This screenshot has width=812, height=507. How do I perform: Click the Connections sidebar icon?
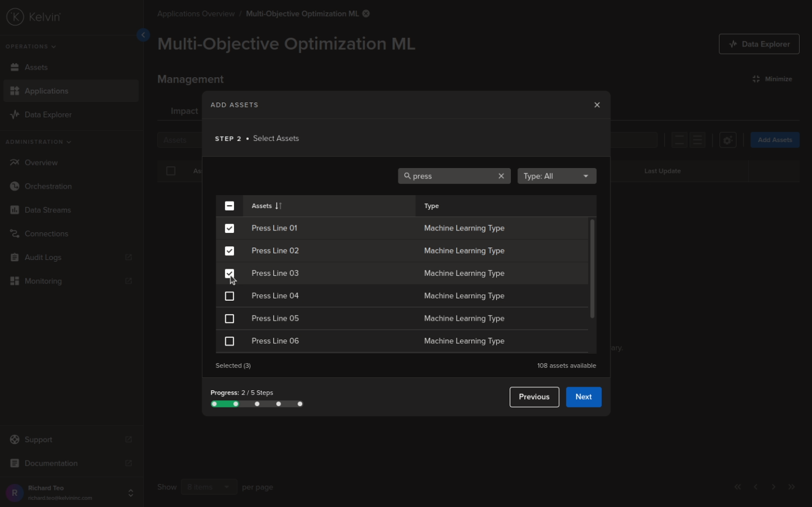tap(15, 234)
